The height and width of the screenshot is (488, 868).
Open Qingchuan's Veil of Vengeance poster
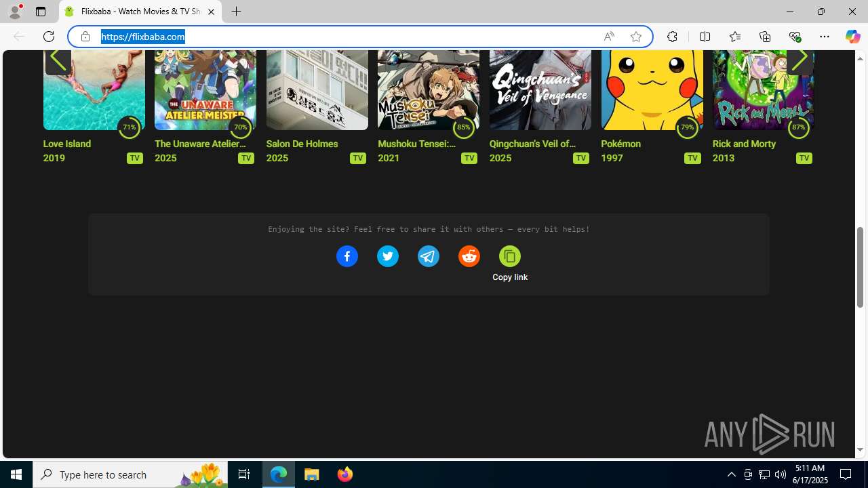[540, 89]
